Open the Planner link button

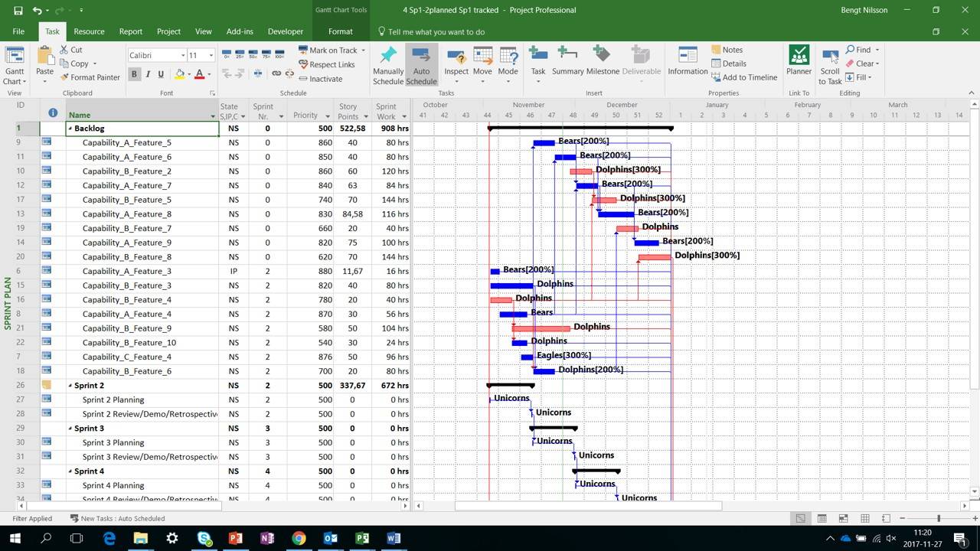tap(799, 61)
